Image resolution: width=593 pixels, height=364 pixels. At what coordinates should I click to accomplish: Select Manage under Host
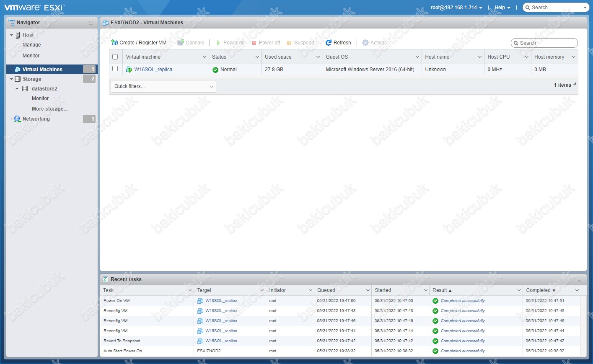tap(32, 45)
